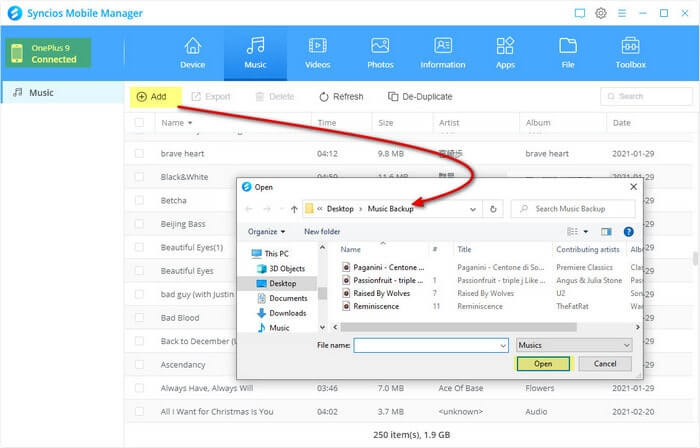The height and width of the screenshot is (448, 700).
Task: Click the Date column header
Action: tap(621, 123)
